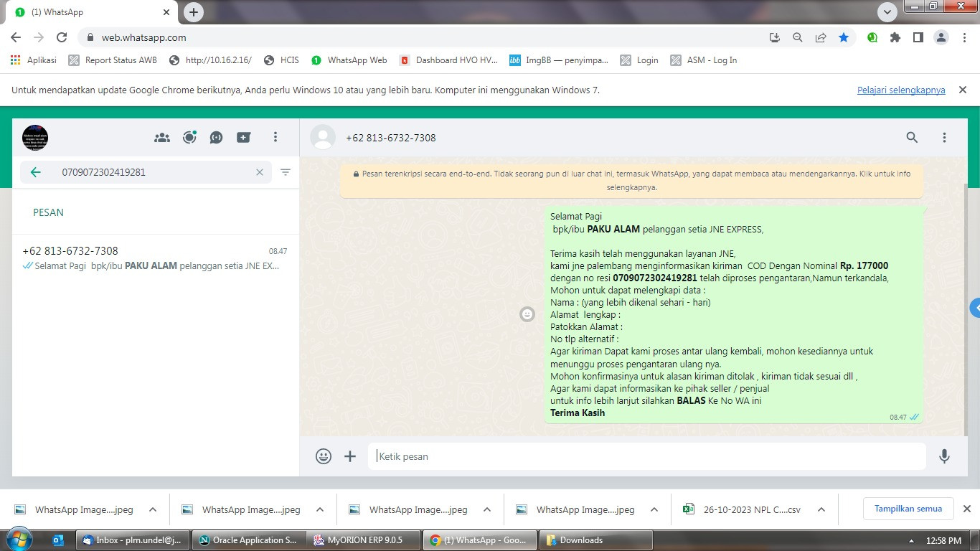Open the zoom magnifier icon in address bar
Image resolution: width=980 pixels, height=551 pixels.
click(x=798, y=37)
